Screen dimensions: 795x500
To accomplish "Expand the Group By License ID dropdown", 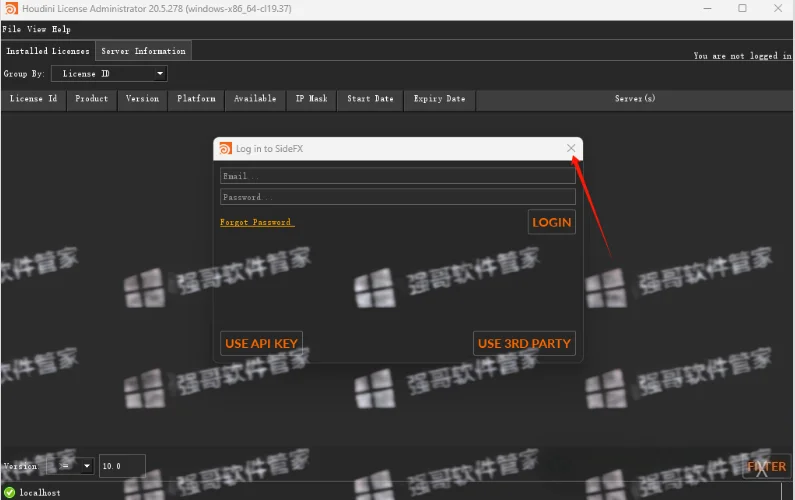I will pyautogui.click(x=109, y=74).
